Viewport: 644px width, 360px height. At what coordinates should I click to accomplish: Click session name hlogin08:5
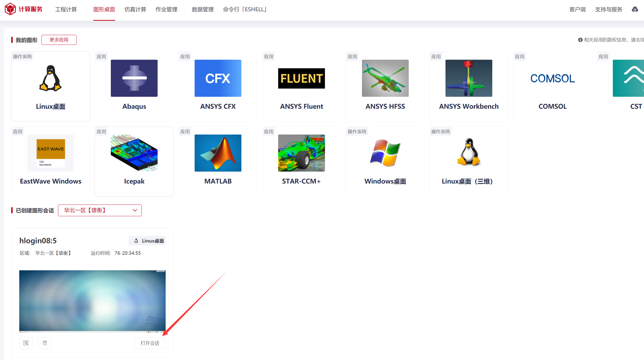coord(38,241)
